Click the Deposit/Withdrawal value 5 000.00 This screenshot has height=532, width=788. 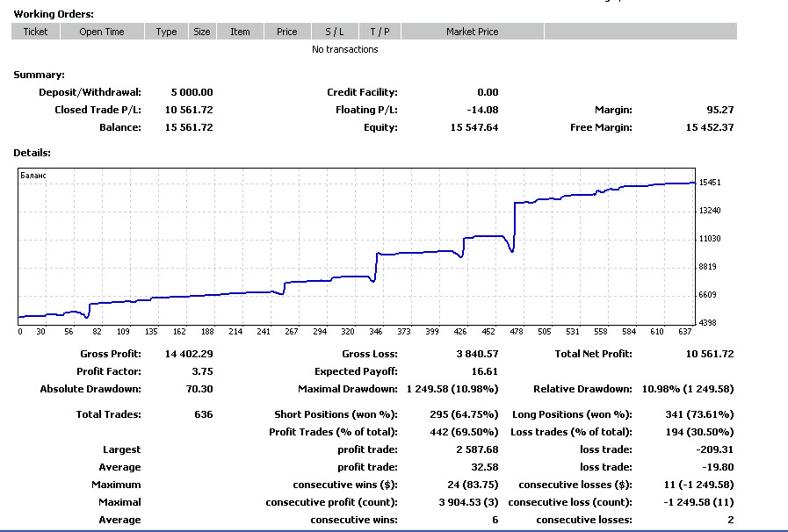tap(192, 92)
